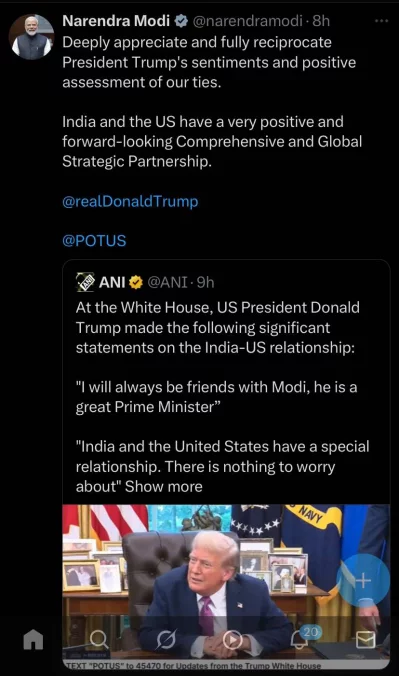Tap the blue compose post button
Viewport: 399px width, 676px height.
pos(363,580)
